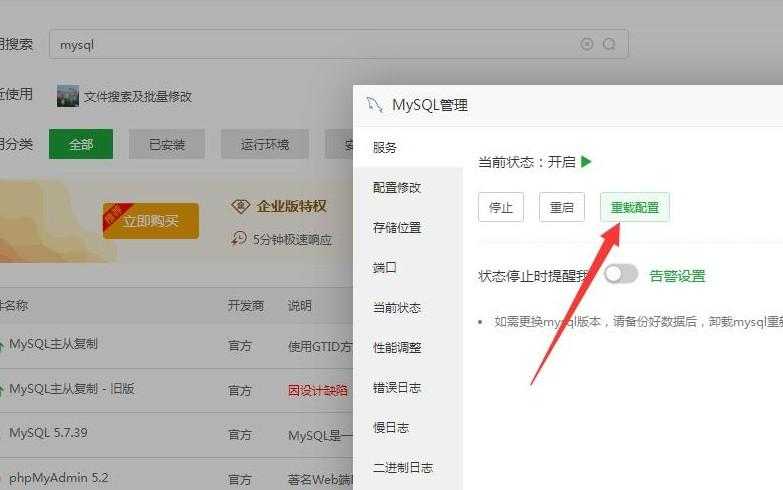Click the MySQL dolphin logo icon

[375, 104]
